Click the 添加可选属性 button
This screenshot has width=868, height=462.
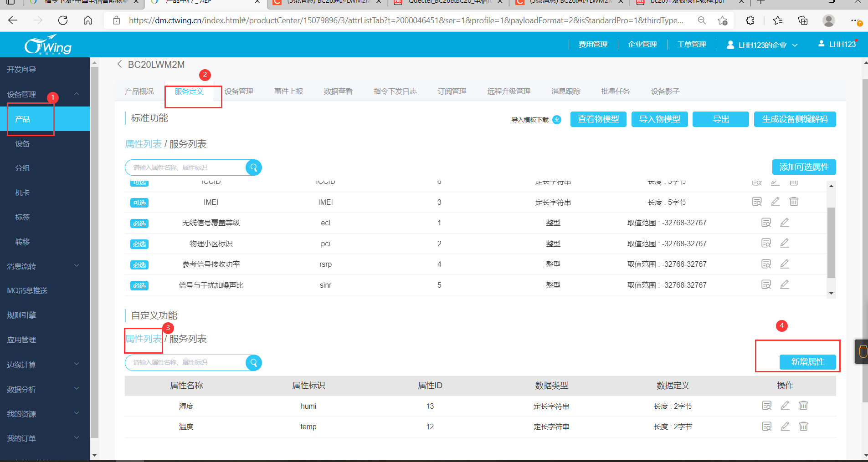coord(804,167)
